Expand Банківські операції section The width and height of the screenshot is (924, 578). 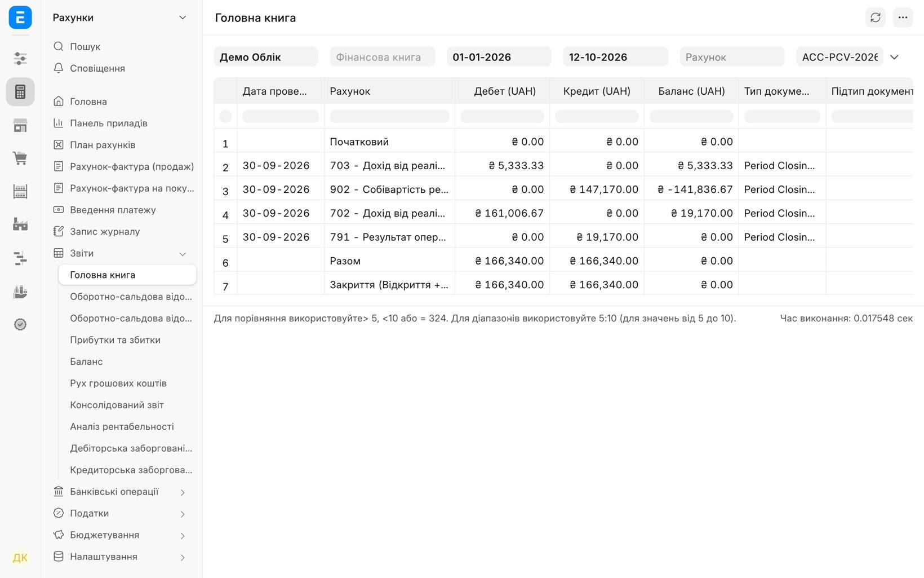[183, 492]
